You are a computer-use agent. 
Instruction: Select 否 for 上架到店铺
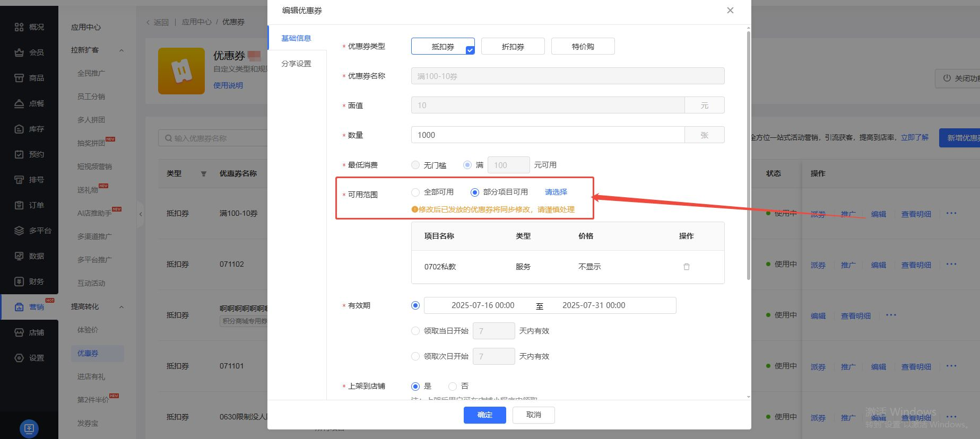453,386
